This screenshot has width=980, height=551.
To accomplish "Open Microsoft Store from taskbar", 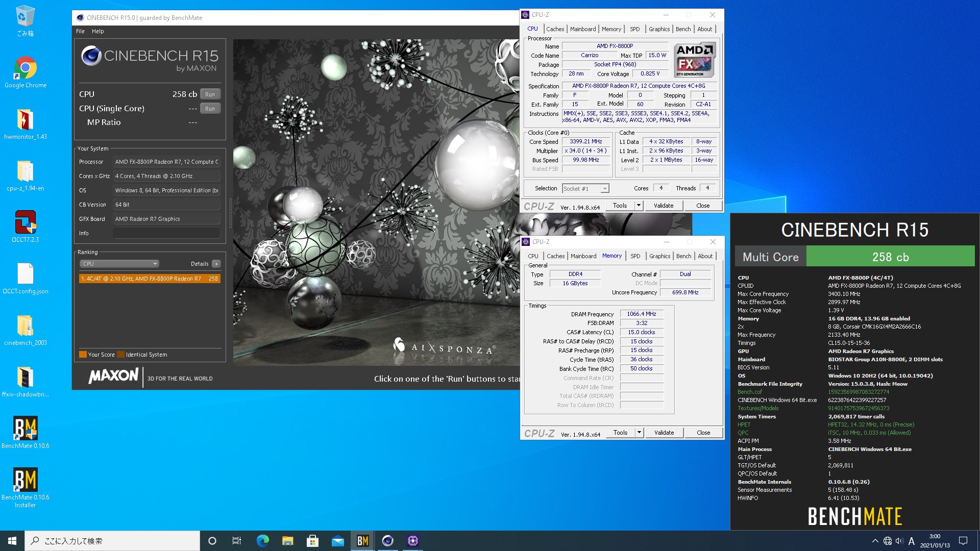I will (x=312, y=541).
